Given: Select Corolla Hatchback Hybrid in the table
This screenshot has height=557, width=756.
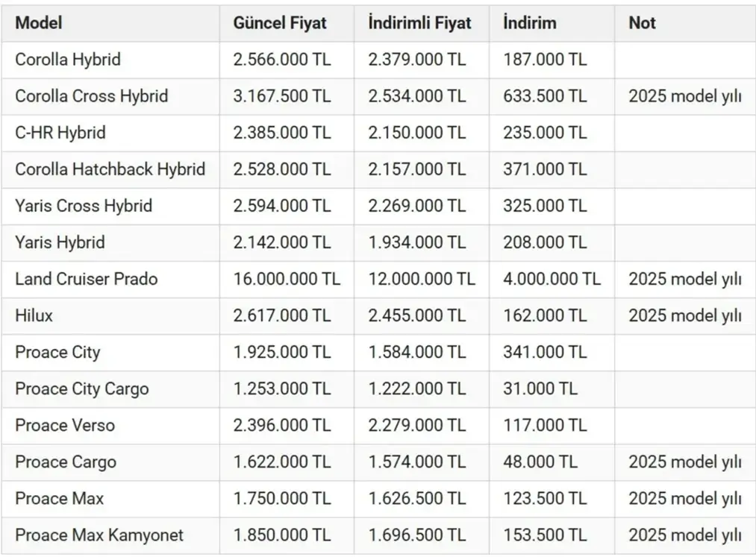Looking at the screenshot, I should tap(110, 169).
